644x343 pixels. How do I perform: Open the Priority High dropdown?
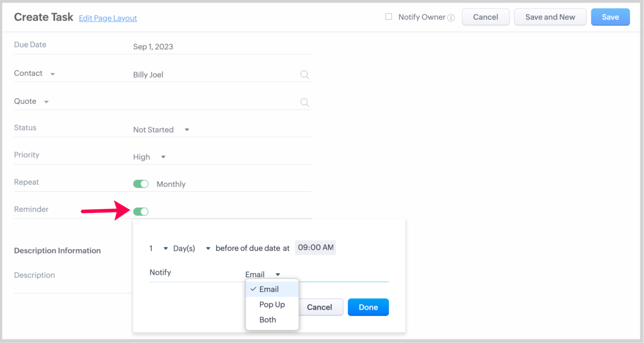tap(149, 157)
